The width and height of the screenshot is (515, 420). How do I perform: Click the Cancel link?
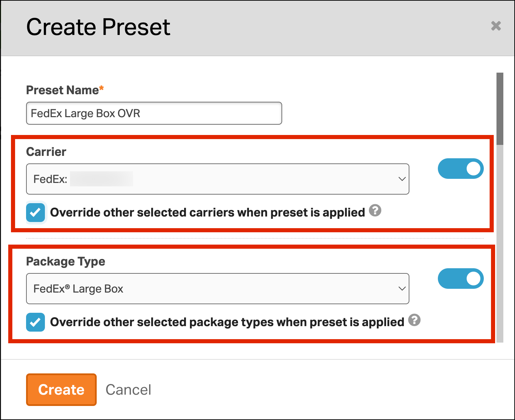pos(128,390)
